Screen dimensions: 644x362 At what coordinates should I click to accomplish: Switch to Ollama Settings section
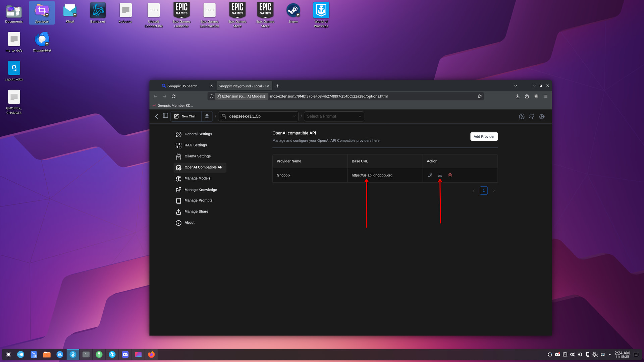(x=197, y=156)
